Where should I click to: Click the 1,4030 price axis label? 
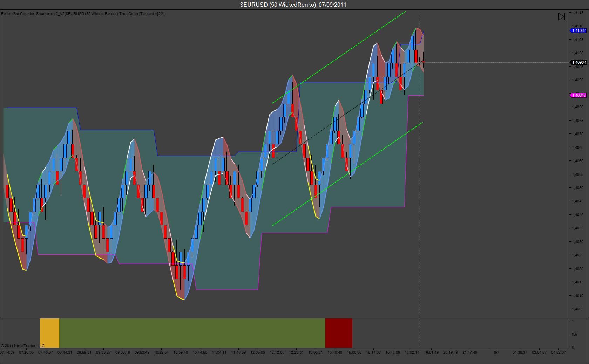(x=577, y=242)
